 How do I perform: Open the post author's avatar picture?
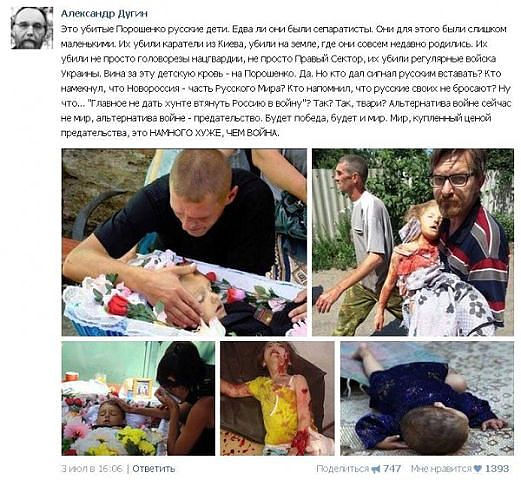tap(32, 28)
